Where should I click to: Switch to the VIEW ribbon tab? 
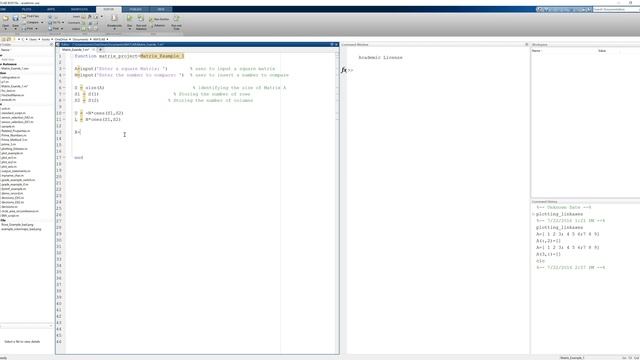point(161,9)
